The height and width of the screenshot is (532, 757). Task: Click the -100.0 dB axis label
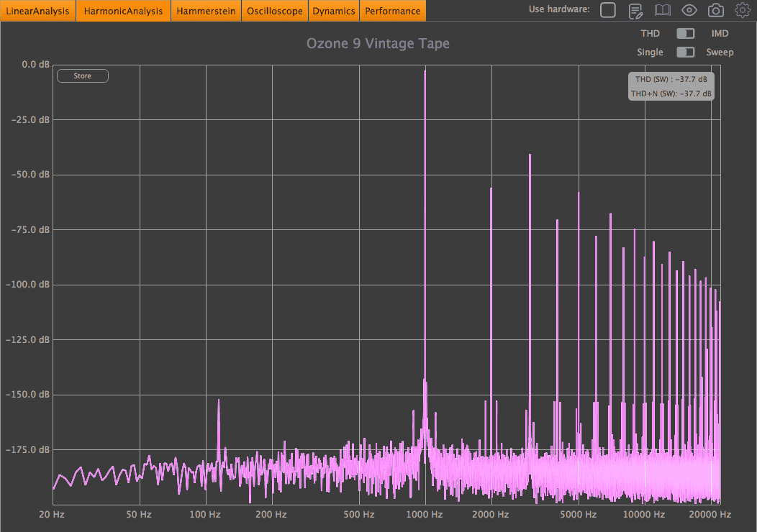[x=27, y=284]
